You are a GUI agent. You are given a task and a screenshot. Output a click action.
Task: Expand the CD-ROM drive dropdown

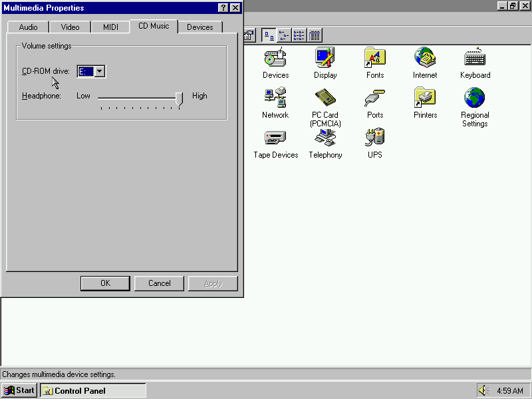(x=99, y=71)
